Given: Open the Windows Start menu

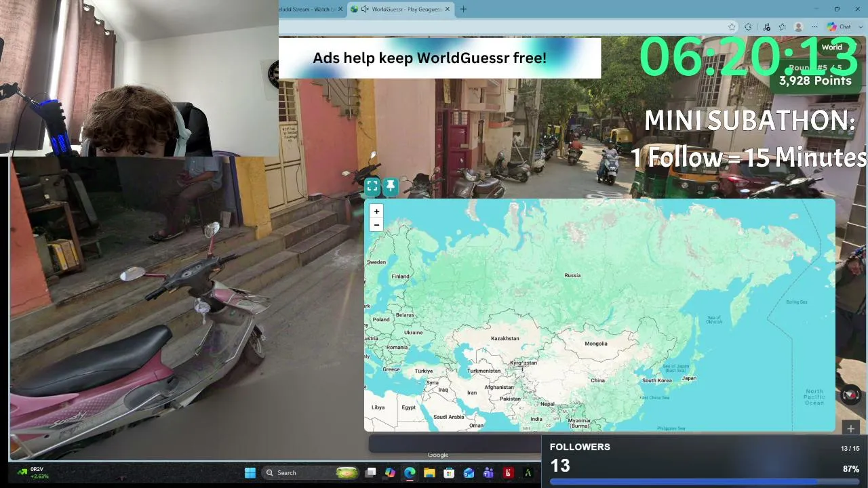Looking at the screenshot, I should tap(250, 472).
